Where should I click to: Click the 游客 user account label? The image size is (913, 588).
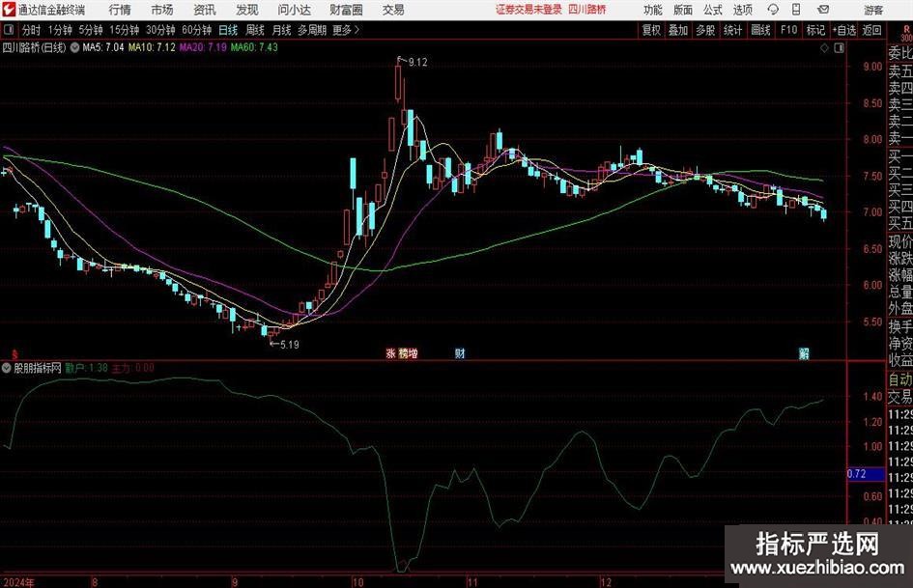point(873,10)
